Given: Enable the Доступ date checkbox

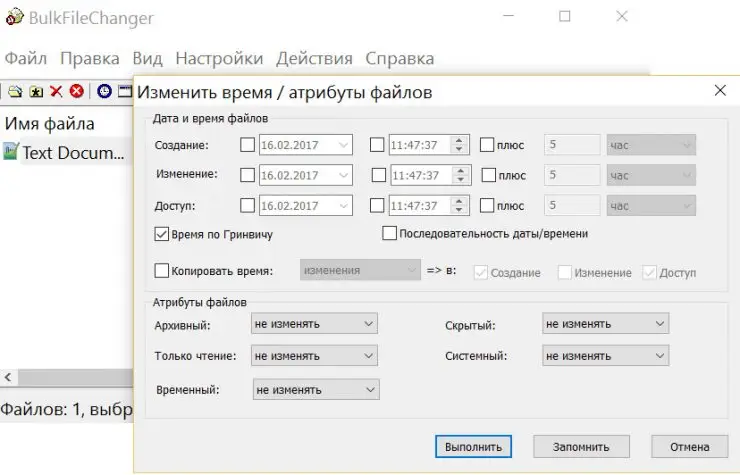Looking at the screenshot, I should pos(247,205).
